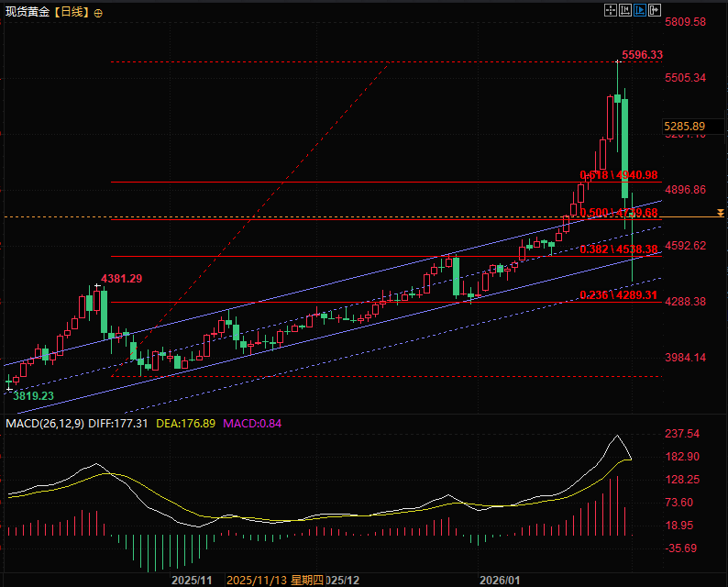Open MACD(26,12,9) indicator settings label
This screenshot has width=728, height=587.
pyautogui.click(x=45, y=424)
